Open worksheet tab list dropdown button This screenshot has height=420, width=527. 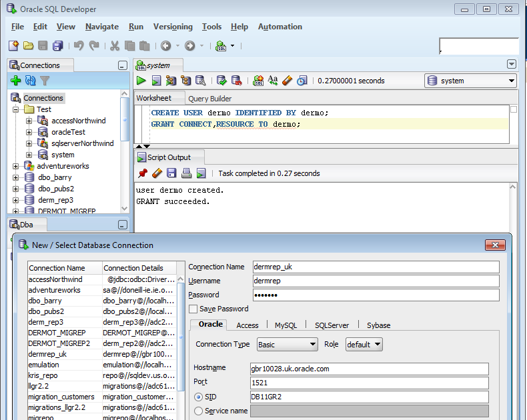coord(511,64)
